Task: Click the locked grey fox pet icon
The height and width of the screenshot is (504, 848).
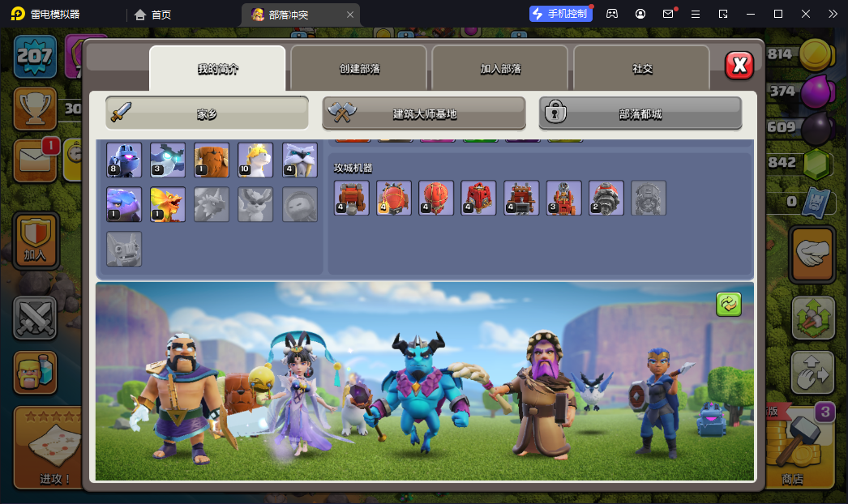Action: (255, 204)
